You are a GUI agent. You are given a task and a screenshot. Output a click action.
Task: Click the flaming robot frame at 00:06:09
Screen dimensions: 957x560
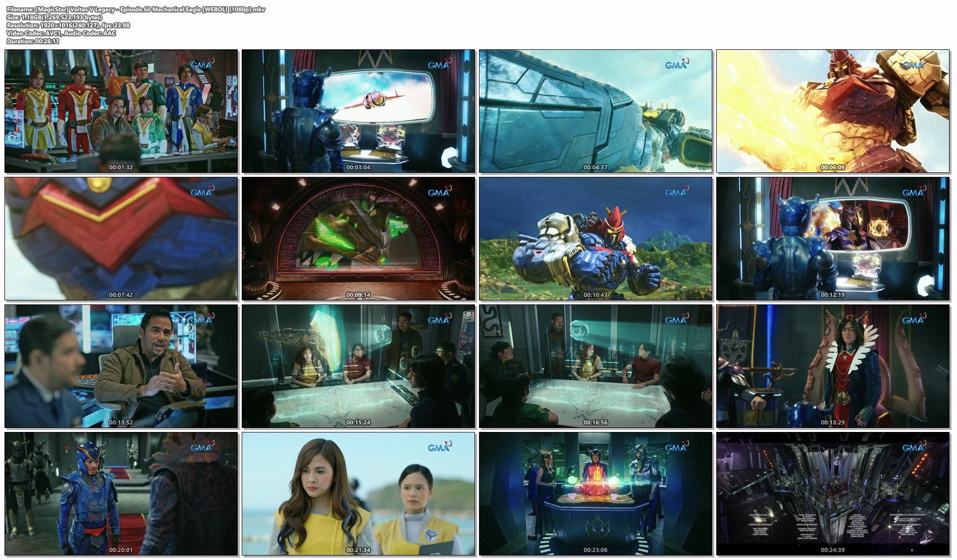(x=833, y=111)
